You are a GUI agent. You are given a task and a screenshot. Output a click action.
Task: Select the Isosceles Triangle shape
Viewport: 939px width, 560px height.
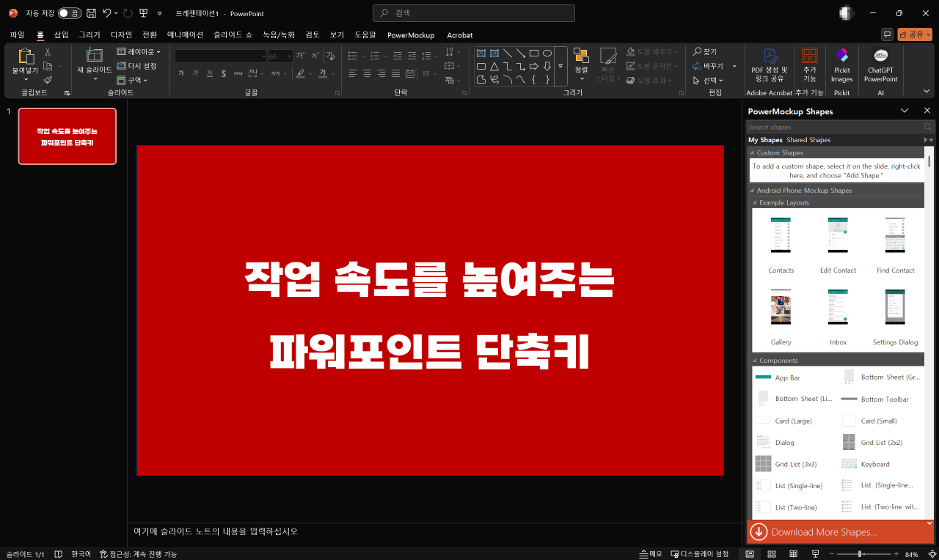[x=494, y=66]
